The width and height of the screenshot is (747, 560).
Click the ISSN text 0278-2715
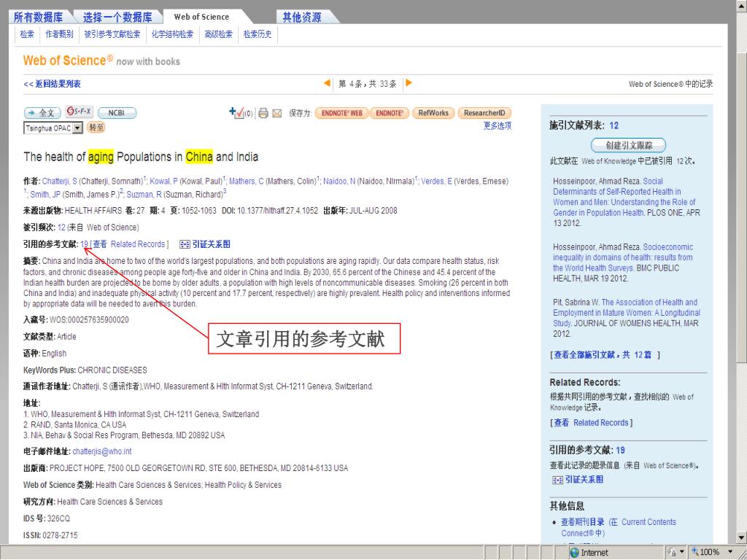60,536
